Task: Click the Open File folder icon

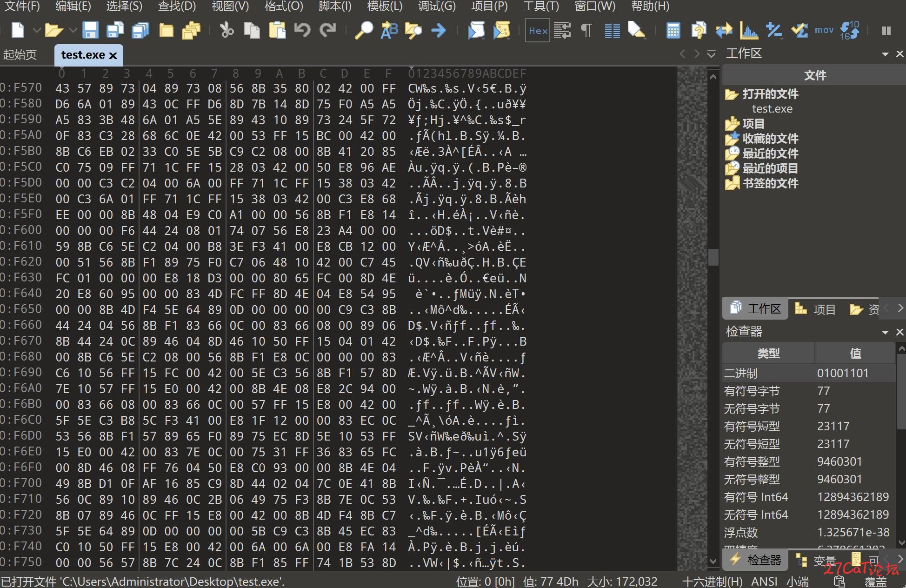Action: [x=53, y=30]
